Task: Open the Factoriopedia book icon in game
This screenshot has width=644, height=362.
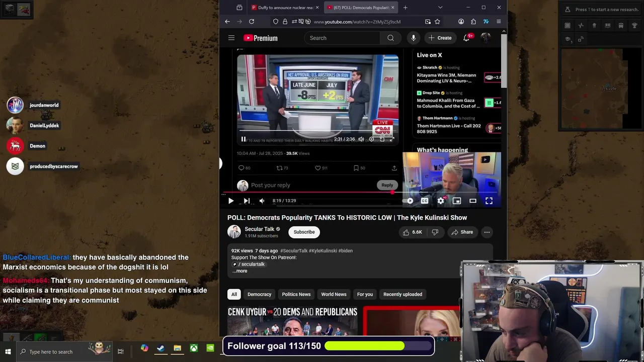Action: [x=608, y=26]
